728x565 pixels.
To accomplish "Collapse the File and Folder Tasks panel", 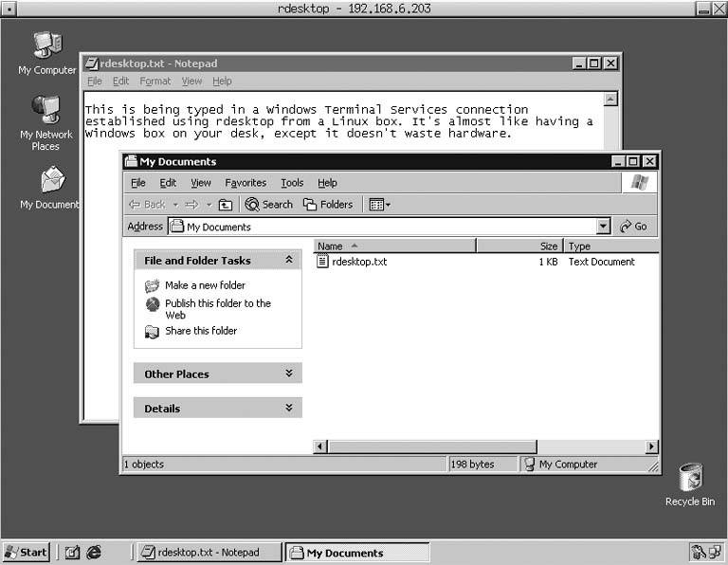I will click(289, 260).
